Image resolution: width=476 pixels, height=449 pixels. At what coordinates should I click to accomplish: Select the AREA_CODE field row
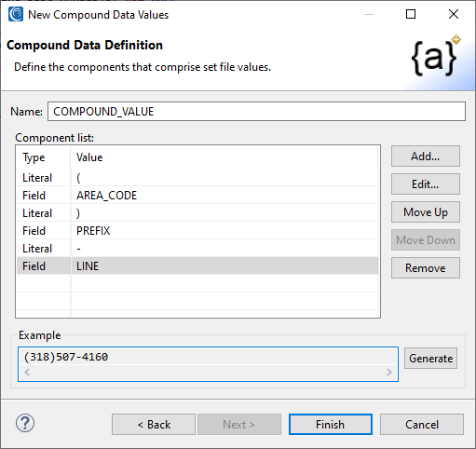(197, 196)
